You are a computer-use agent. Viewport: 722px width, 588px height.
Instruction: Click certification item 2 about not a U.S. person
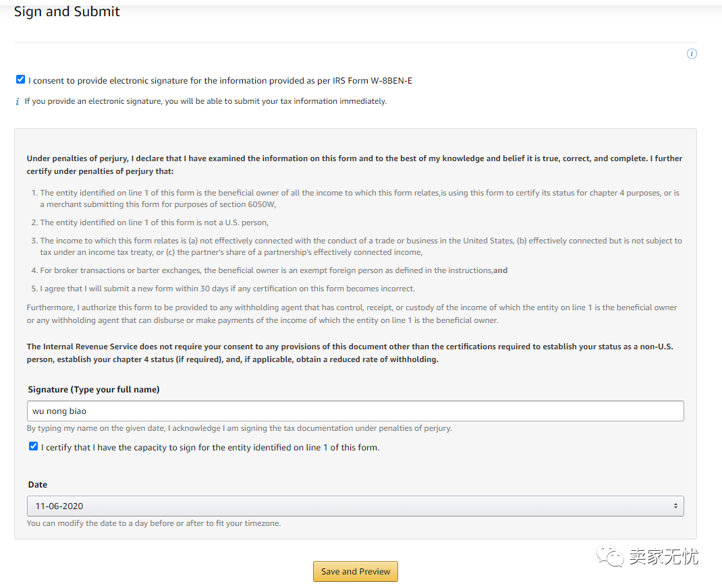pos(154,223)
